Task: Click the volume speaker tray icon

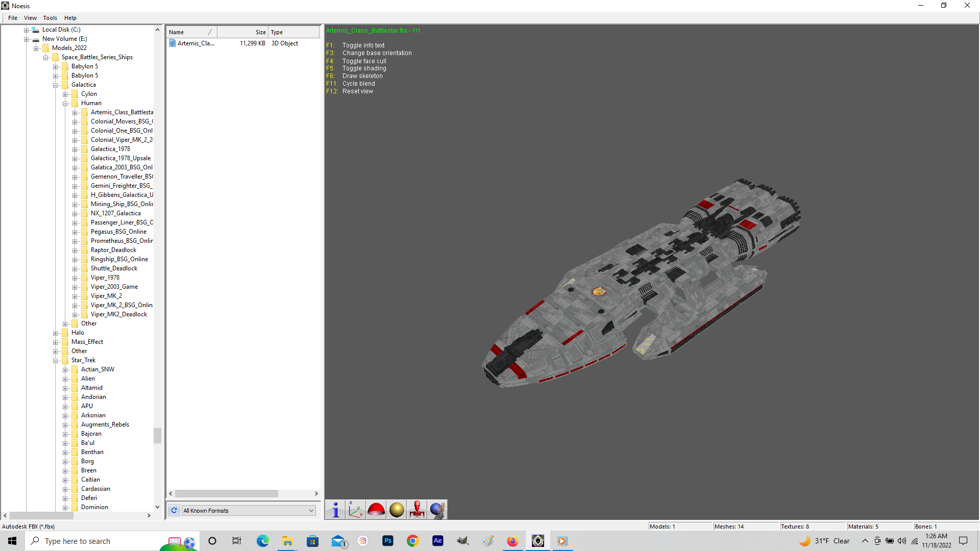Action: [x=902, y=541]
